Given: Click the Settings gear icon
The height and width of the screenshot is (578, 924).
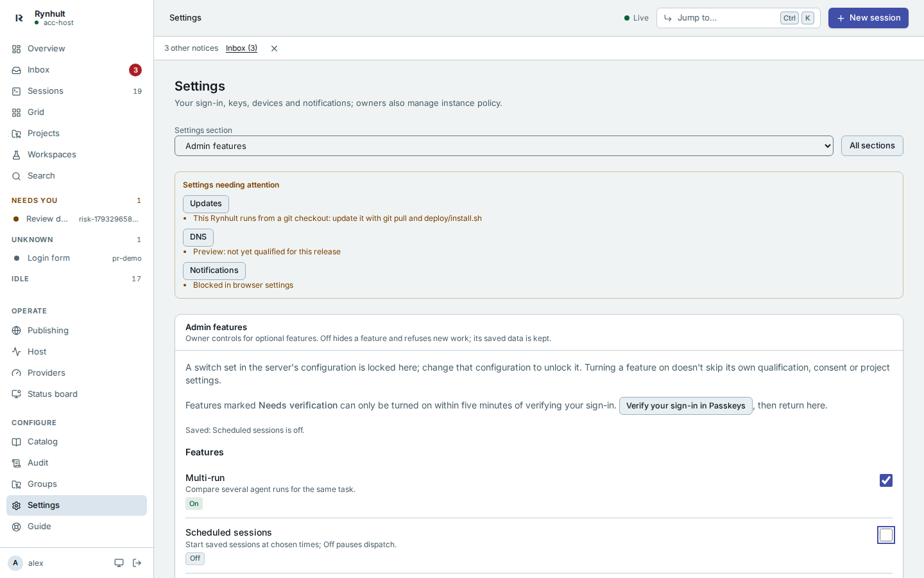Looking at the screenshot, I should (x=17, y=505).
